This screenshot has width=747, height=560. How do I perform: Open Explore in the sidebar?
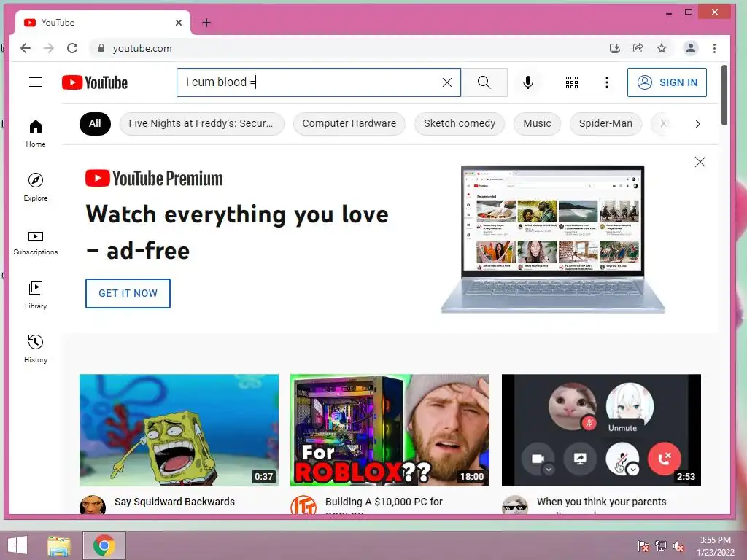point(36,187)
